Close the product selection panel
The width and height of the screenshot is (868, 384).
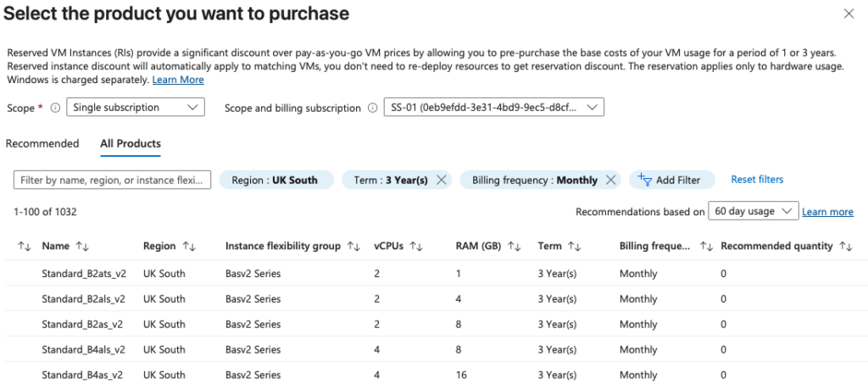pos(849,14)
